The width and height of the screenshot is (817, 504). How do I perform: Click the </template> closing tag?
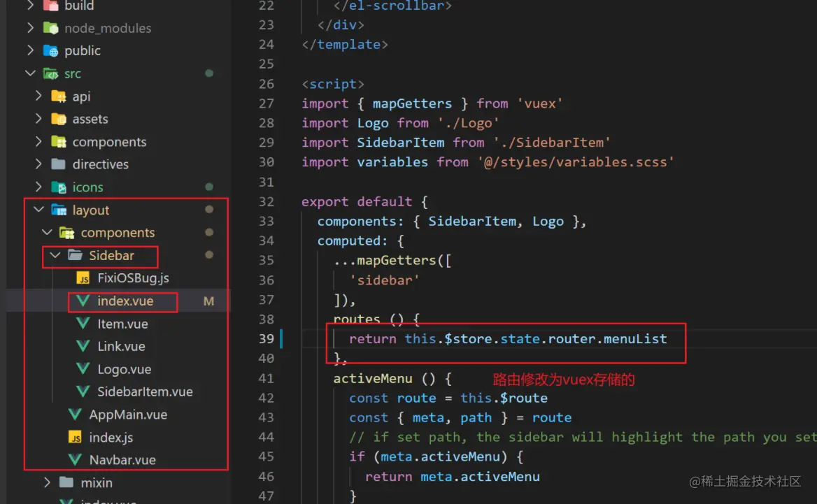tap(344, 44)
